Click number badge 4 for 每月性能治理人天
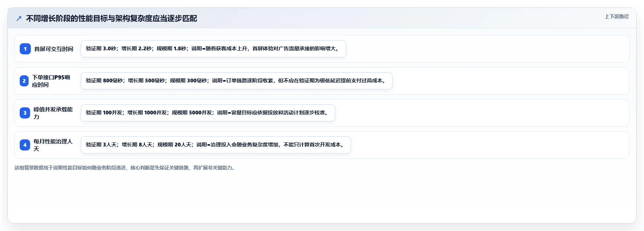The width and height of the screenshot is (644, 231). click(x=25, y=145)
